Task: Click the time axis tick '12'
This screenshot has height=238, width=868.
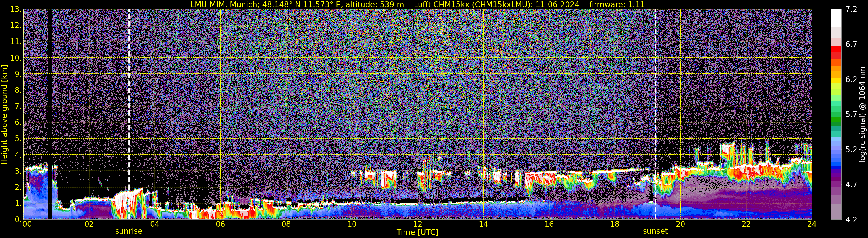Action: (417, 224)
